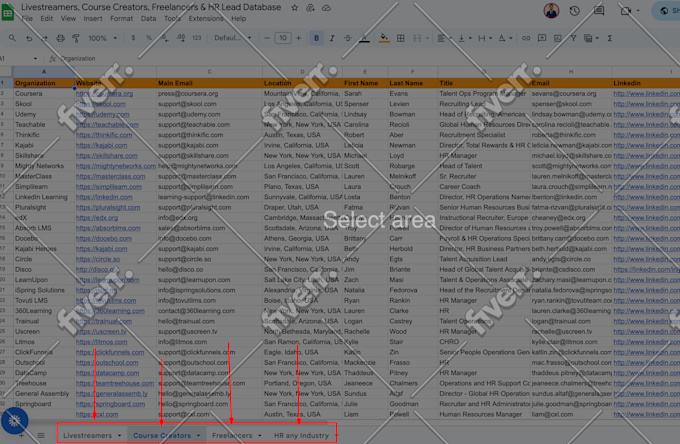Open version history clock icon

[x=575, y=11]
